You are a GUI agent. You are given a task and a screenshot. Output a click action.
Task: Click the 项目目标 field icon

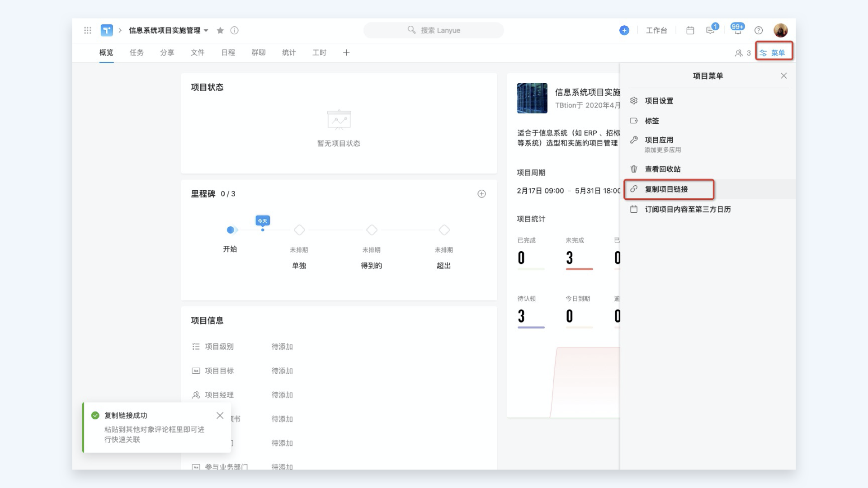click(196, 371)
